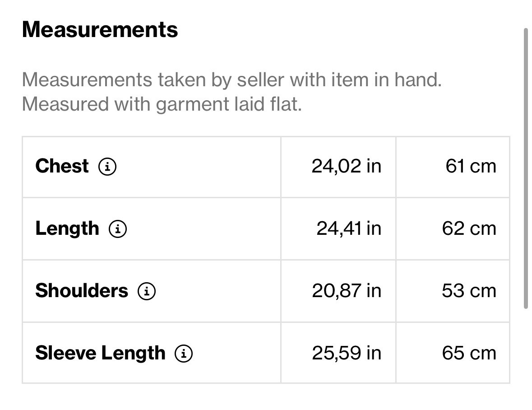Click the vertical scrollbar on right edge

click(526, 168)
